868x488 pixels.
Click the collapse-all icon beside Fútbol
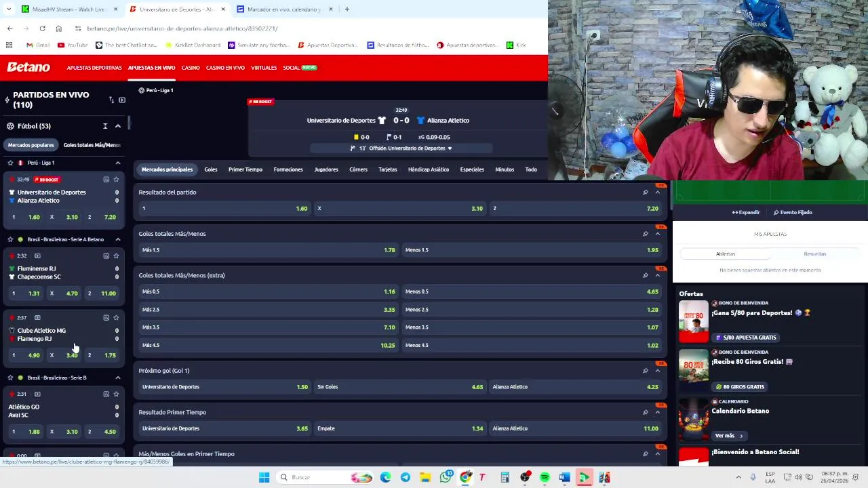[x=105, y=126]
